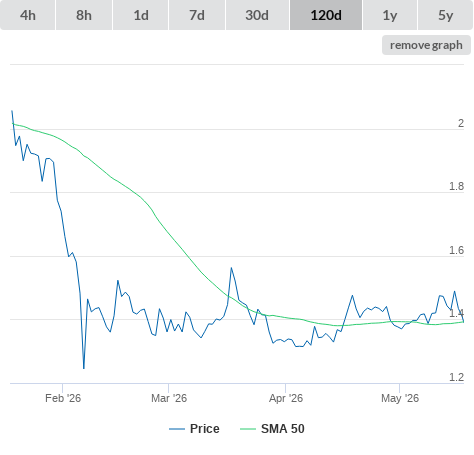Choose the 1d range tab
This screenshot has width=474, height=455.
141,15
